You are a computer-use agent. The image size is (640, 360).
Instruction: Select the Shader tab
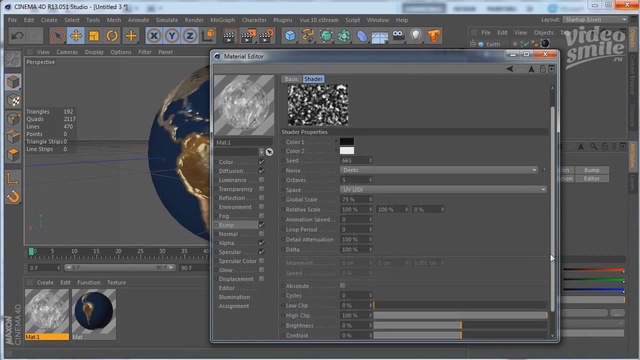pyautogui.click(x=313, y=79)
